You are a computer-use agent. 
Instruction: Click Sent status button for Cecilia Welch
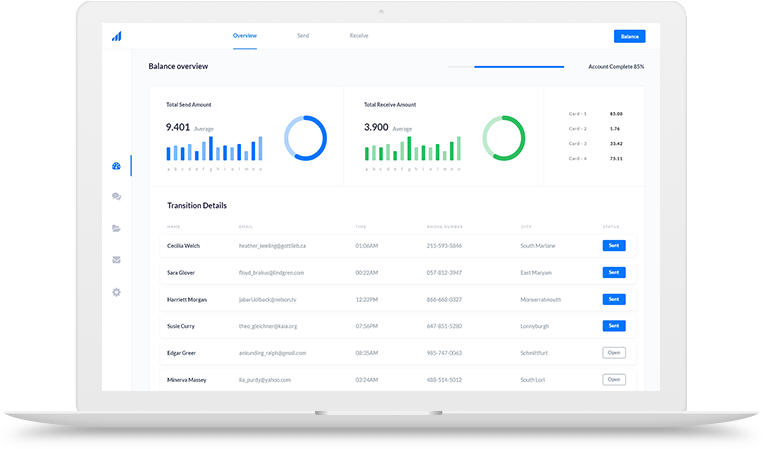click(x=614, y=245)
